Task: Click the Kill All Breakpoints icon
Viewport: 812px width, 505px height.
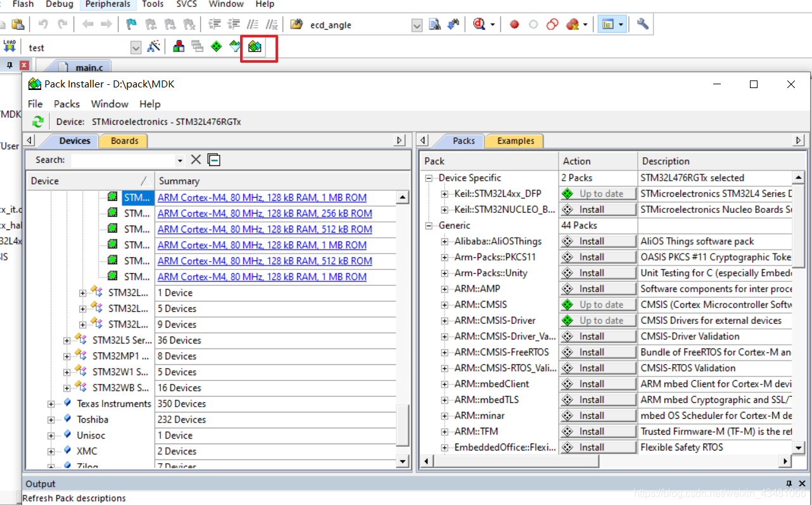Action: pyautogui.click(x=573, y=25)
